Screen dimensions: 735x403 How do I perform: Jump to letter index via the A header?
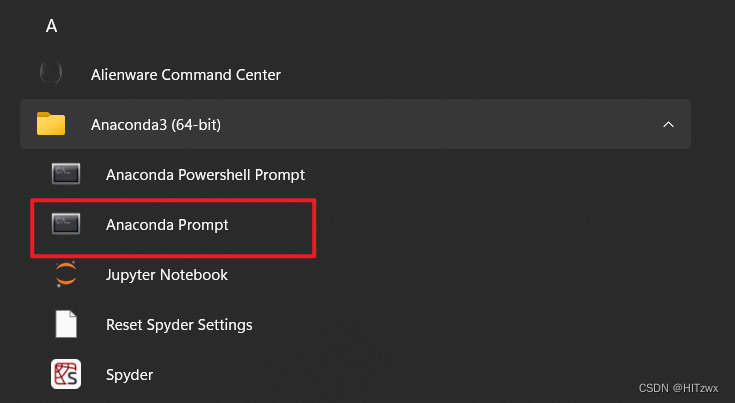tap(51, 26)
